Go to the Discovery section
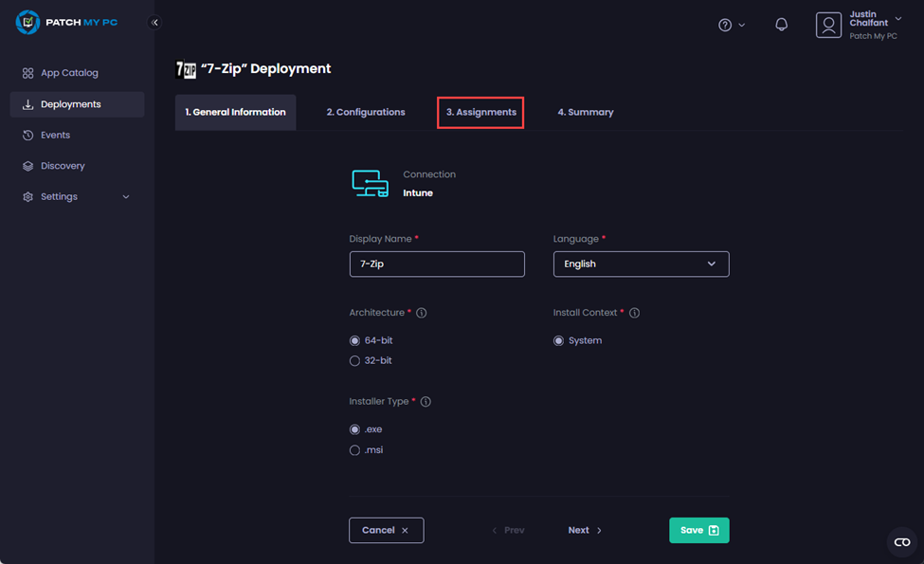 tap(63, 165)
